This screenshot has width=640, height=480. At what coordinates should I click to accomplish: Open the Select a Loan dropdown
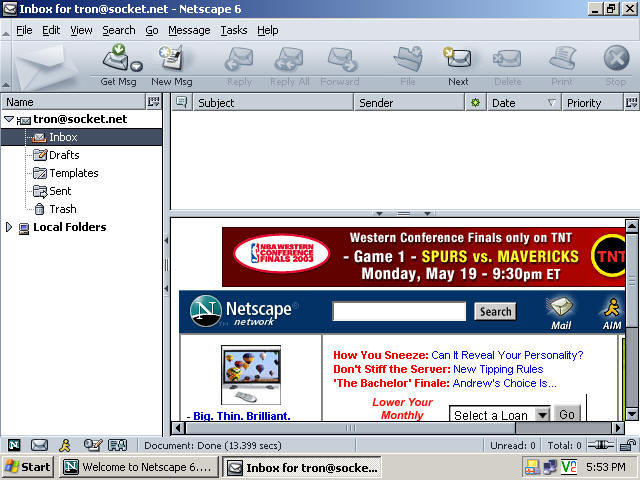pos(542,416)
